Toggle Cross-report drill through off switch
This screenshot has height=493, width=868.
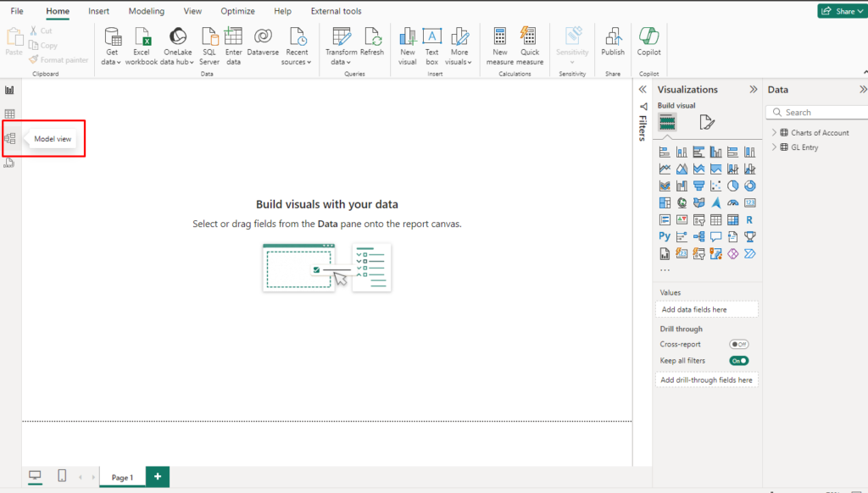pos(738,344)
